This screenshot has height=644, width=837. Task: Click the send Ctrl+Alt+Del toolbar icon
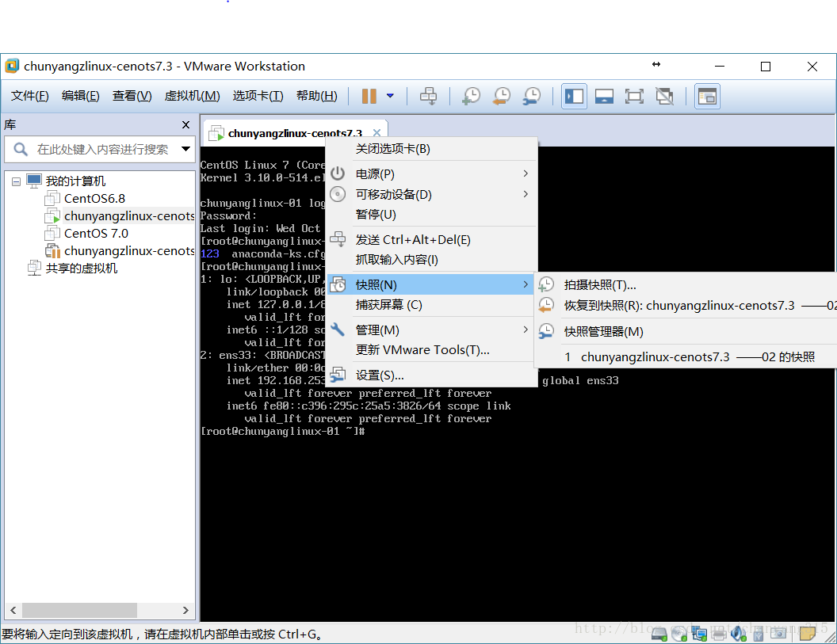pyautogui.click(x=428, y=97)
